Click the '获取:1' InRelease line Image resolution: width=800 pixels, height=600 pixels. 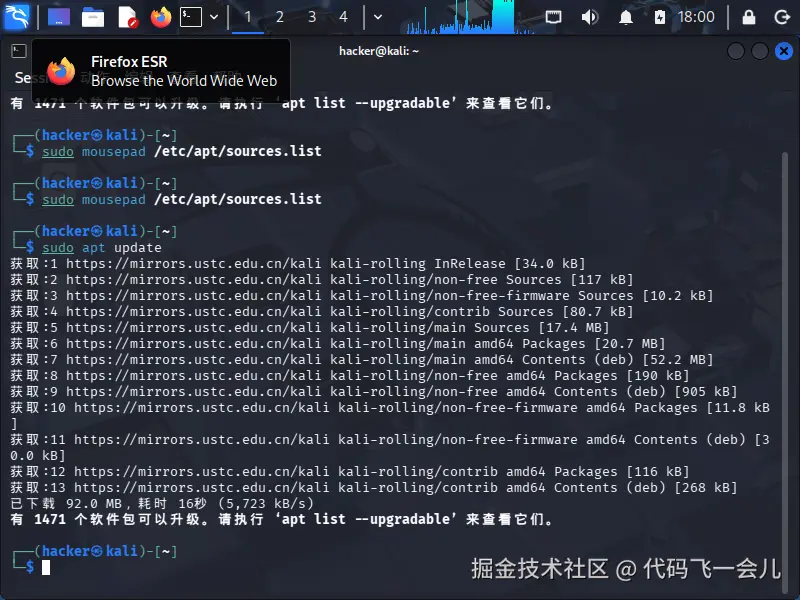[297, 264]
